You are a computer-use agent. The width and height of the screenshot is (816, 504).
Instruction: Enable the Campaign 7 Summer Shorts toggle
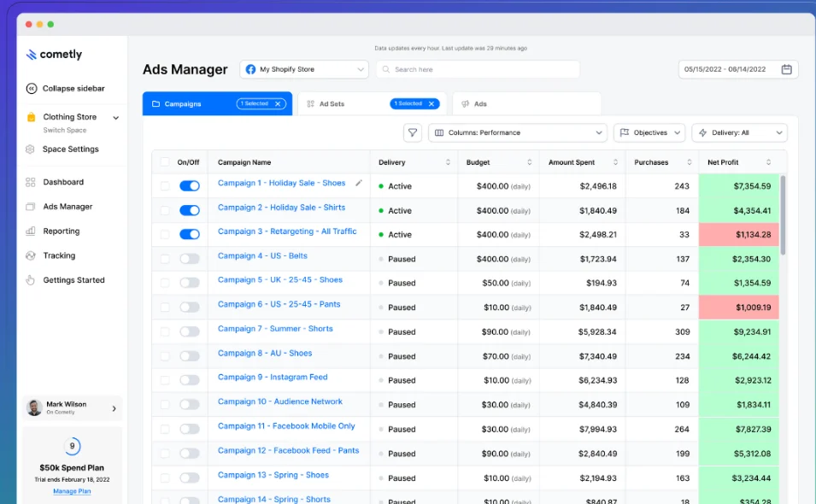pyautogui.click(x=190, y=331)
